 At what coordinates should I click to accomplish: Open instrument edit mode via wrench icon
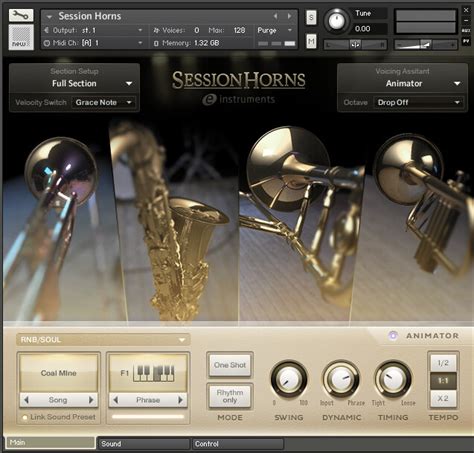[21, 15]
